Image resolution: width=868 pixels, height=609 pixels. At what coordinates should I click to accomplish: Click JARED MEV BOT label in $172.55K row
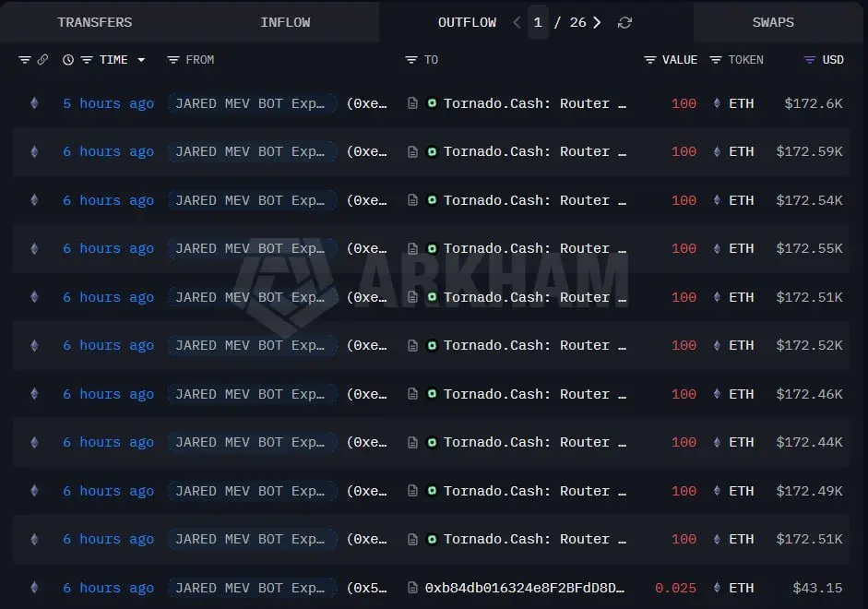tap(252, 248)
